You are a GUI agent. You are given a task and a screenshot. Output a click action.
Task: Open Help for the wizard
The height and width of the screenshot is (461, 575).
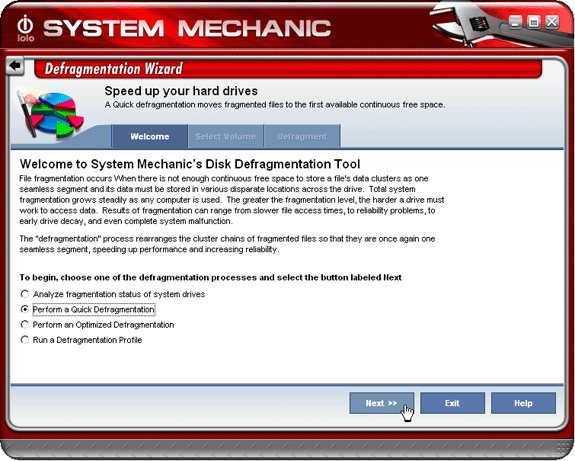(x=523, y=403)
